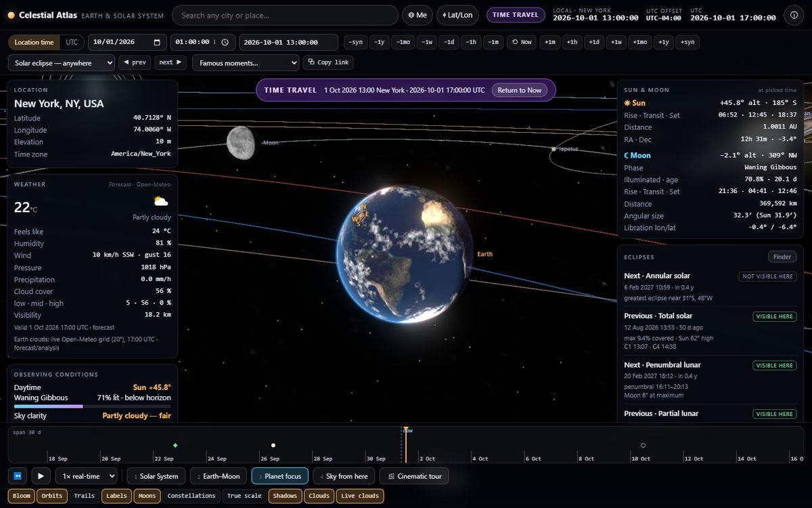Open the Lat/Lon coordinate entry
The width and height of the screenshot is (812, 508).
pyautogui.click(x=458, y=15)
